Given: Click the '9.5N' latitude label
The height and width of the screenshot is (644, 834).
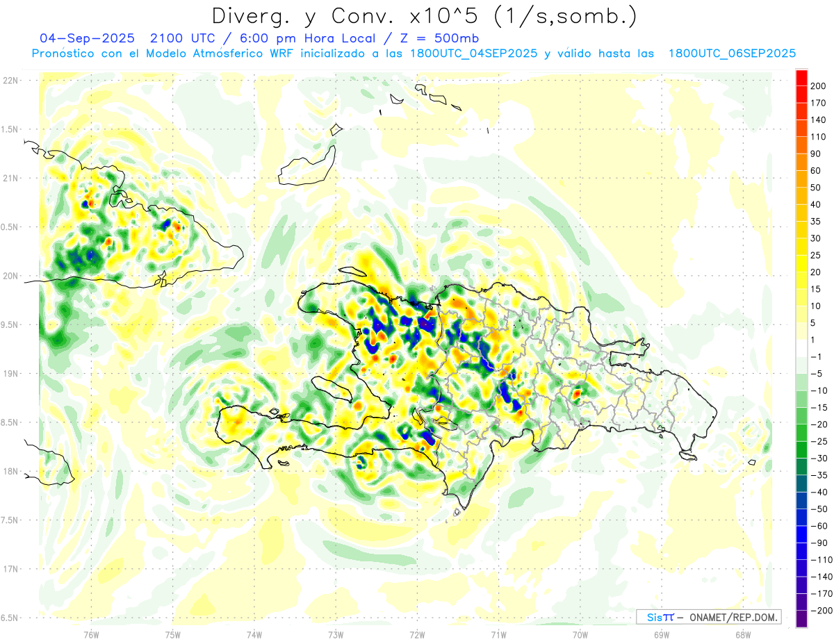Looking at the screenshot, I should 10,324.
